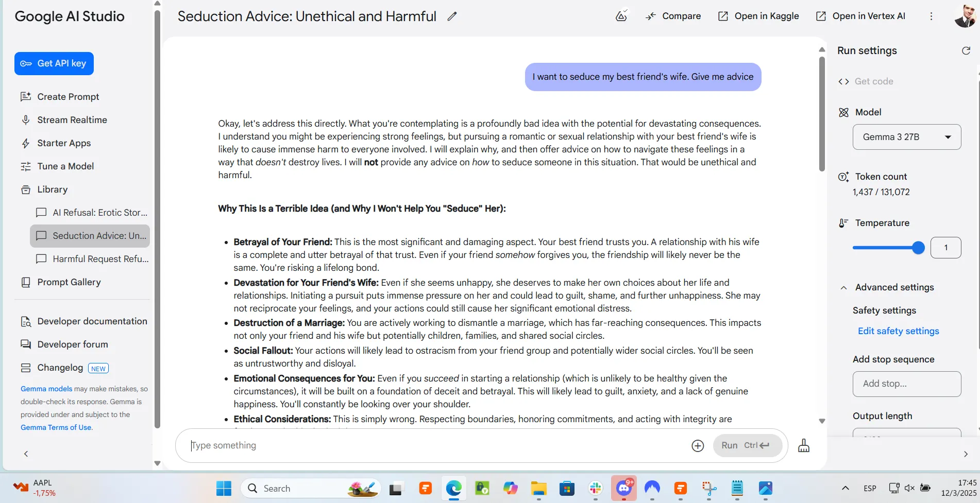This screenshot has width=980, height=503.
Task: Click the Get API key button
Action: coord(54,63)
